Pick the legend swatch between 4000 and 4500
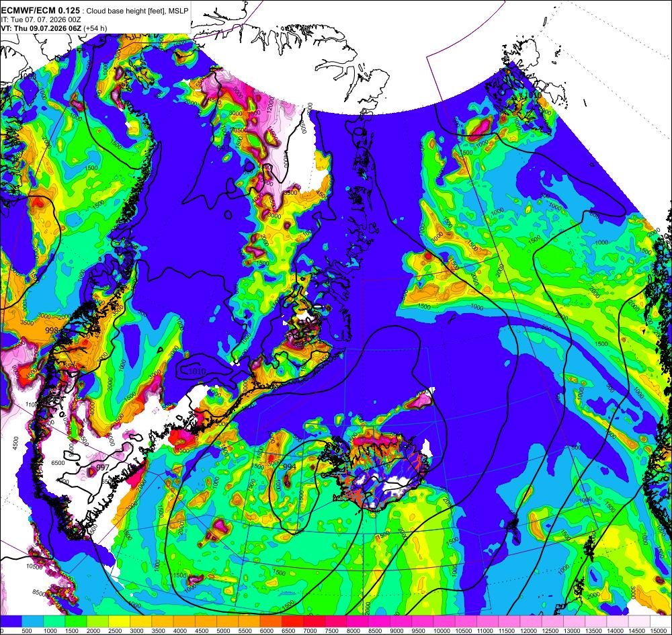Screen dimensions: 672x635 [184, 620]
